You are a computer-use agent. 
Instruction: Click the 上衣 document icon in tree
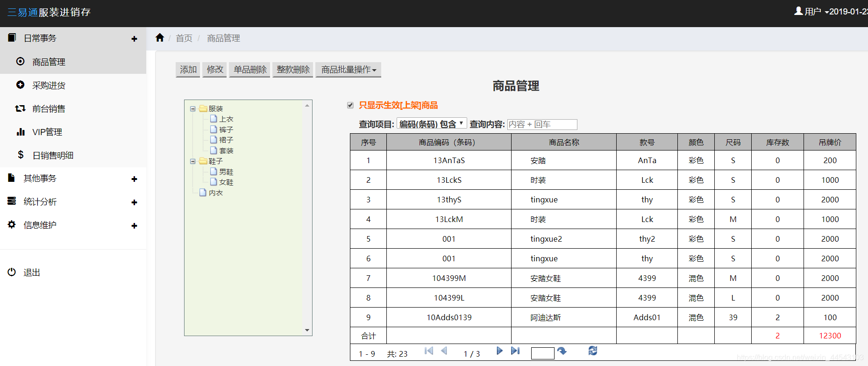click(213, 119)
